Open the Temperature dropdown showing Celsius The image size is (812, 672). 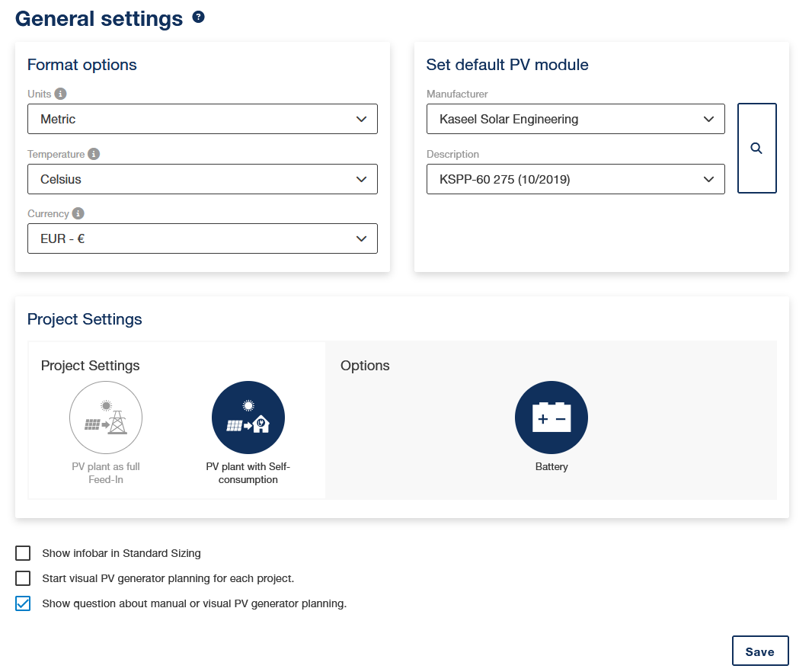(x=203, y=179)
